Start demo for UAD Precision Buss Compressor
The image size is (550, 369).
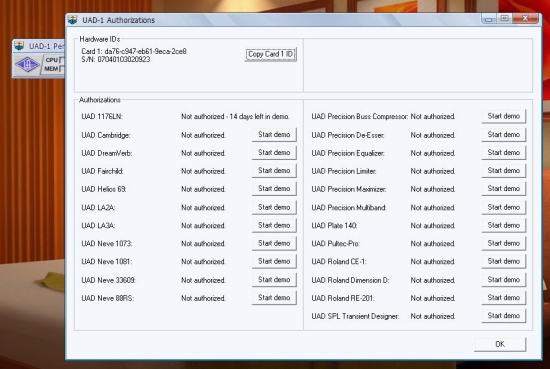pyautogui.click(x=504, y=116)
